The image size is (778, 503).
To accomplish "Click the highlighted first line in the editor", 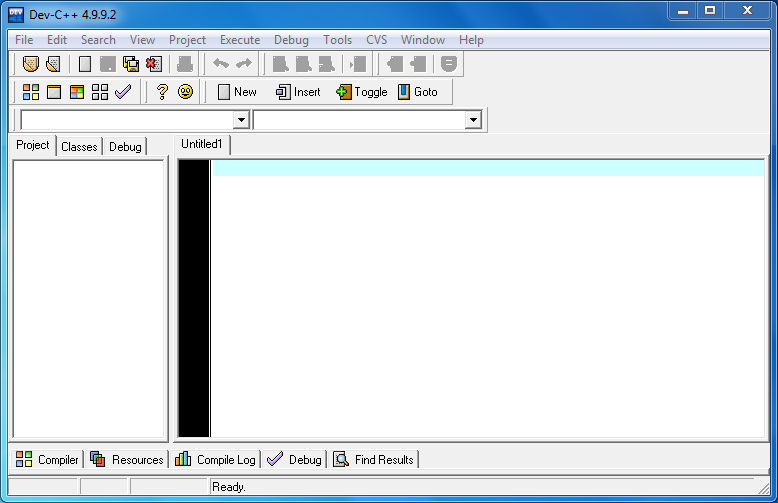I will 488,168.
